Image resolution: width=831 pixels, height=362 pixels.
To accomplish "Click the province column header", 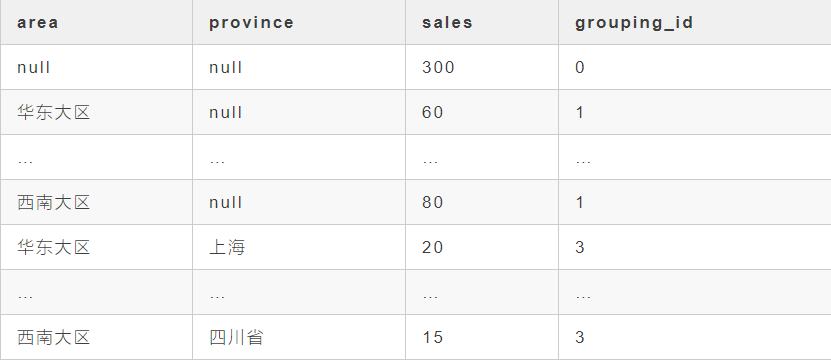I will click(x=299, y=22).
